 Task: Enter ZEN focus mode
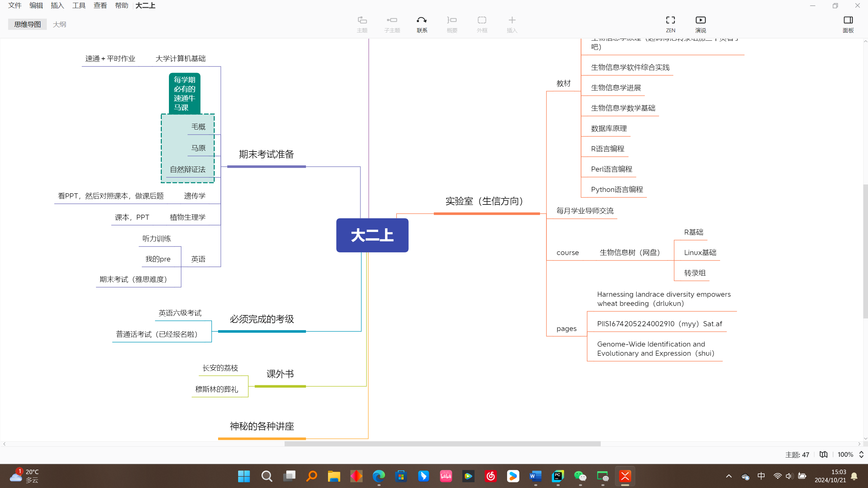671,24
